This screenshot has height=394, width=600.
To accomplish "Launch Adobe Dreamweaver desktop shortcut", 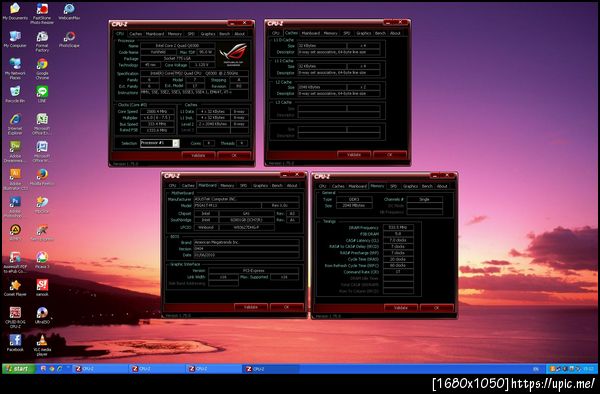I will (x=15, y=151).
